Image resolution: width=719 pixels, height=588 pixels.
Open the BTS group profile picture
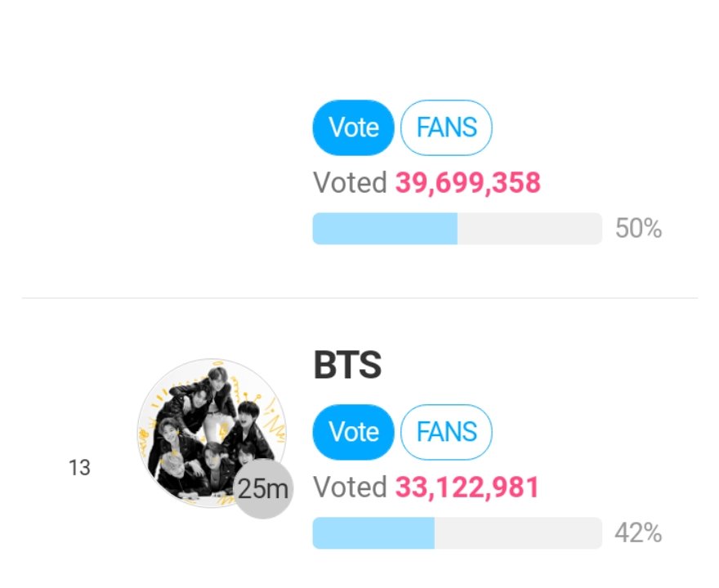coord(212,433)
